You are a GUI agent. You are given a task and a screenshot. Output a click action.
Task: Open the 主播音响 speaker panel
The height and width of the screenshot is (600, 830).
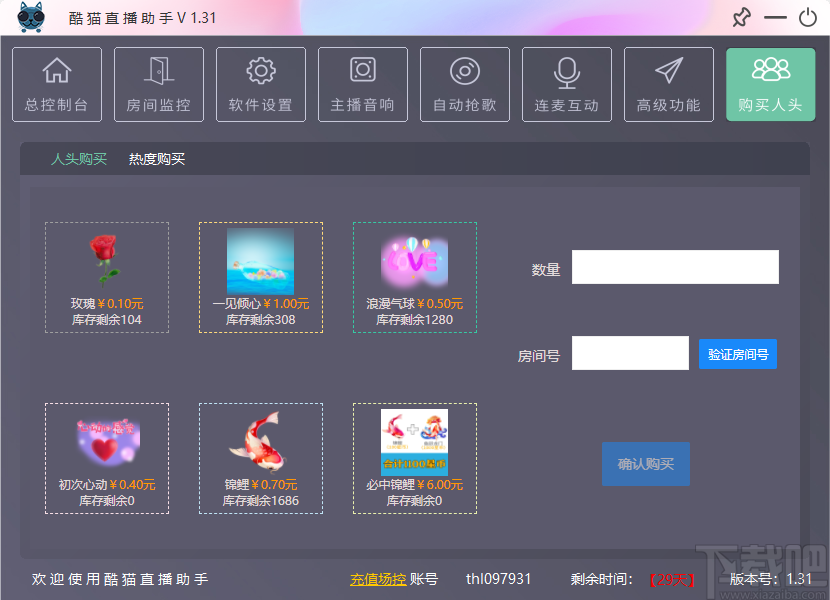click(x=363, y=85)
